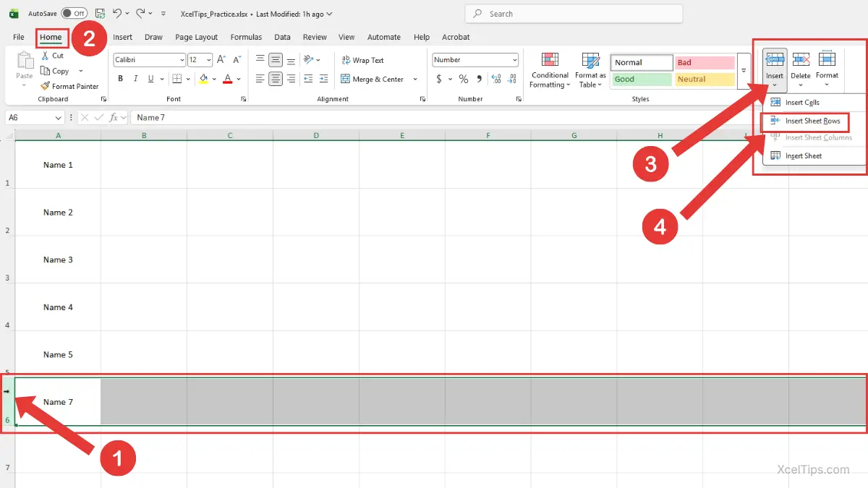Apply Bold formatting to selection
Image resolution: width=868 pixels, height=488 pixels.
point(119,79)
